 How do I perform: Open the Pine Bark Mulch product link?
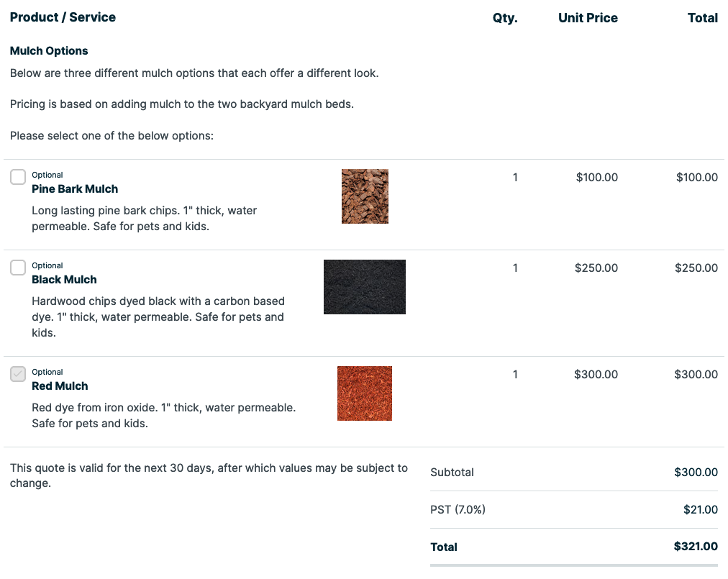point(74,188)
